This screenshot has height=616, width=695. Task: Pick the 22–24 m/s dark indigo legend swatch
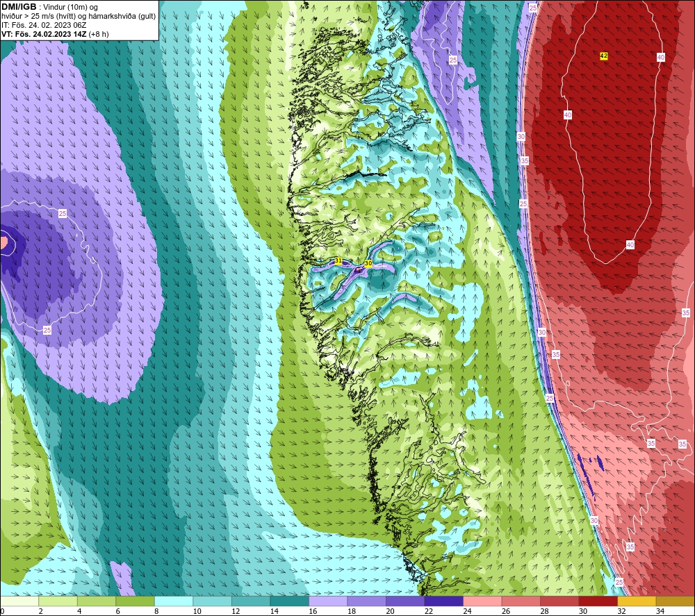(x=443, y=601)
